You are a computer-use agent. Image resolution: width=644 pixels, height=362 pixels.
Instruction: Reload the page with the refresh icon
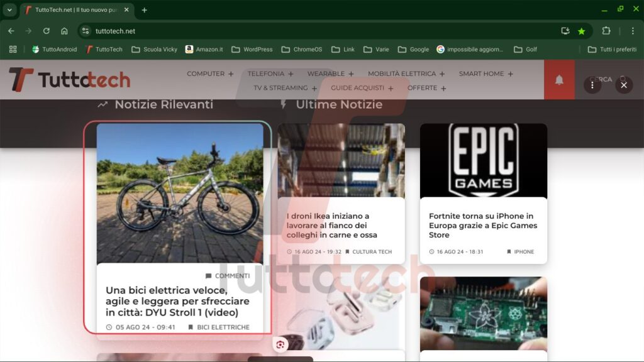tap(46, 30)
